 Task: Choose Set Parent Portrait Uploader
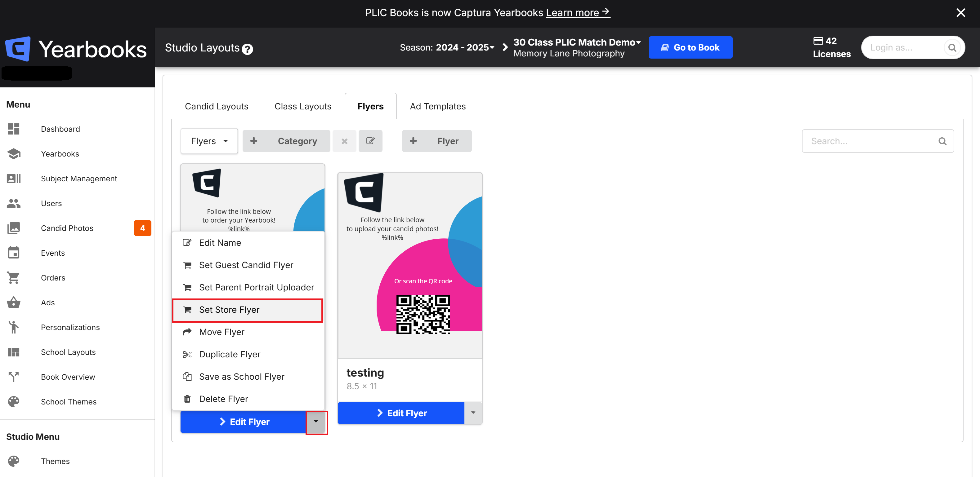coord(248,287)
